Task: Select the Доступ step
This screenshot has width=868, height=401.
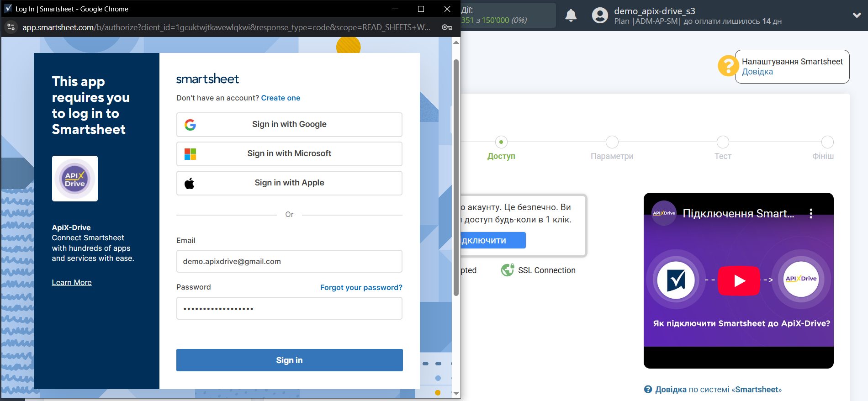Action: click(x=501, y=148)
